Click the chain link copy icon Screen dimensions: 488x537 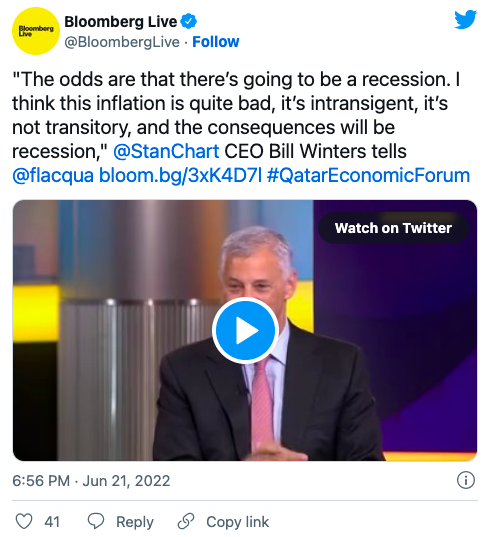click(x=186, y=522)
